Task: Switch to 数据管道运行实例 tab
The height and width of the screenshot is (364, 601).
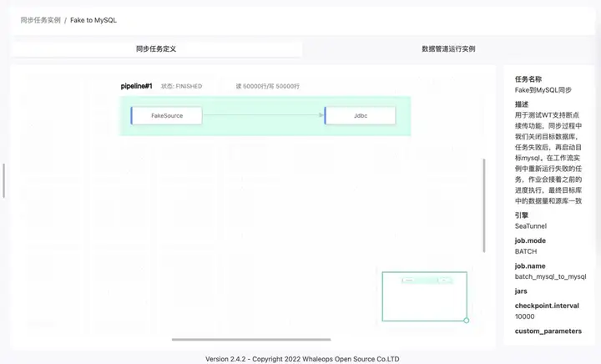Action: [x=448, y=49]
